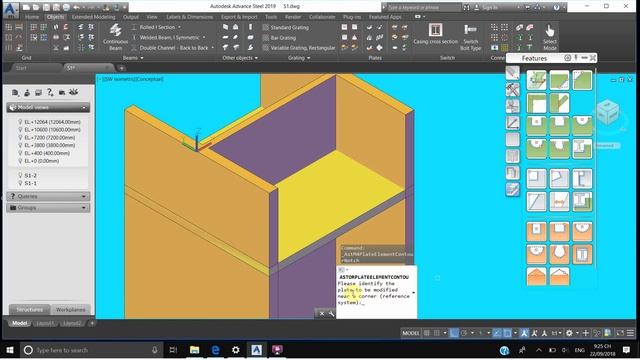640x360 pixels.
Task: Open the Double Channel - Back to Back dropdown
Action: (213, 48)
